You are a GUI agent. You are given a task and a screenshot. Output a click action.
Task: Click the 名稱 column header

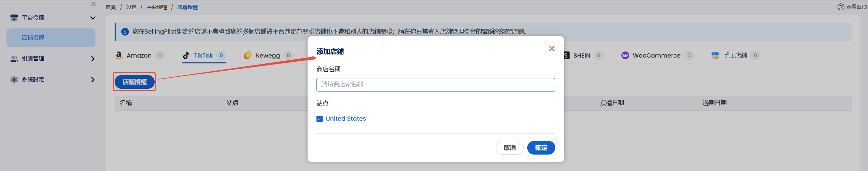[x=126, y=103]
